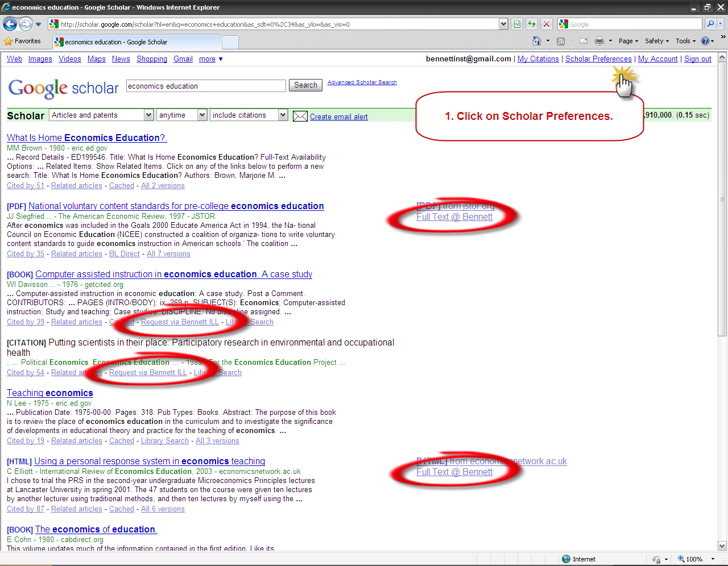Open My Citations link
728x566 pixels.
coord(538,59)
